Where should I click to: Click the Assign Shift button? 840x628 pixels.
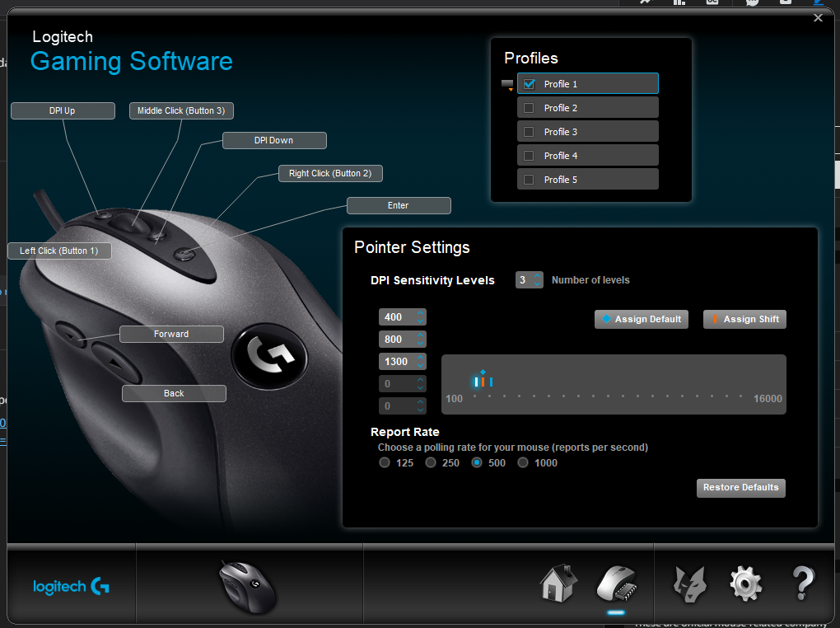coord(744,319)
